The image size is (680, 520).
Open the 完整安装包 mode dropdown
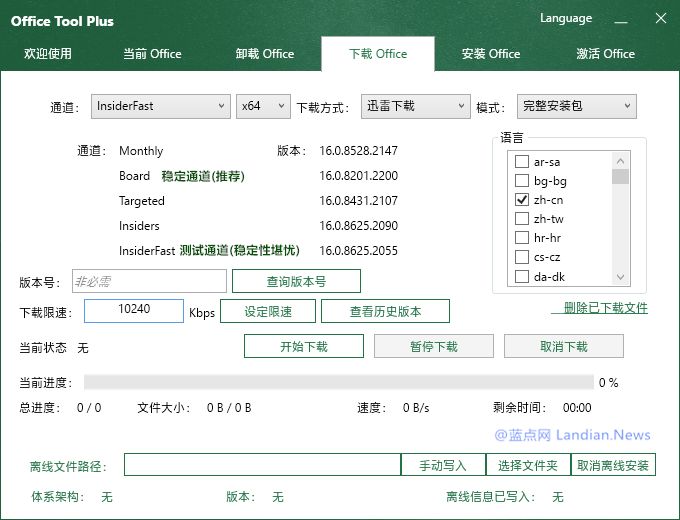[x=577, y=106]
